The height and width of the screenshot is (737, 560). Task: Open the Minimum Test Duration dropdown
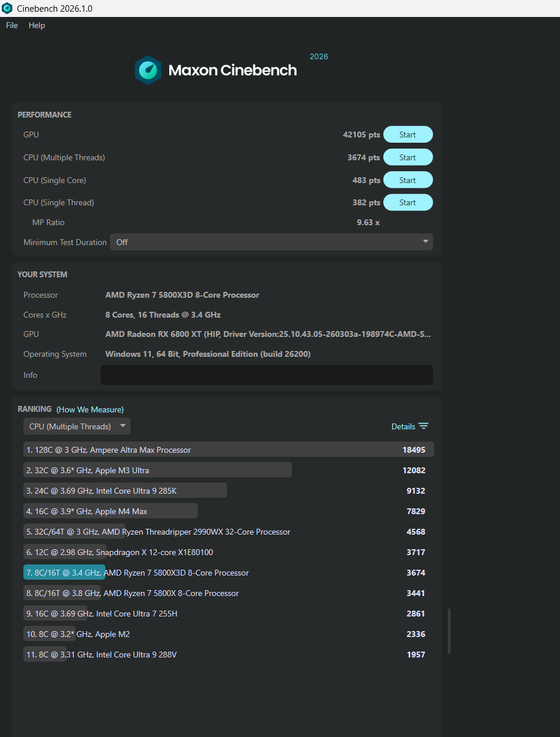(x=272, y=242)
